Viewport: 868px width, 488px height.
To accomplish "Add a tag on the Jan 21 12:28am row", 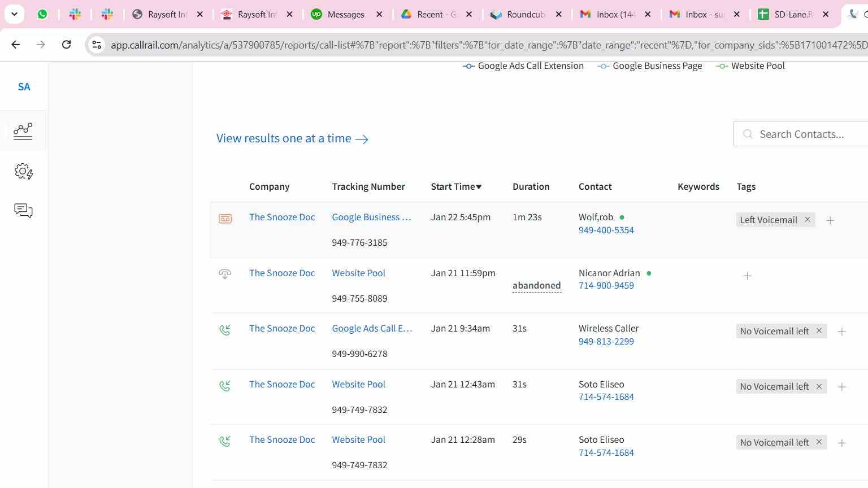I will point(842,443).
